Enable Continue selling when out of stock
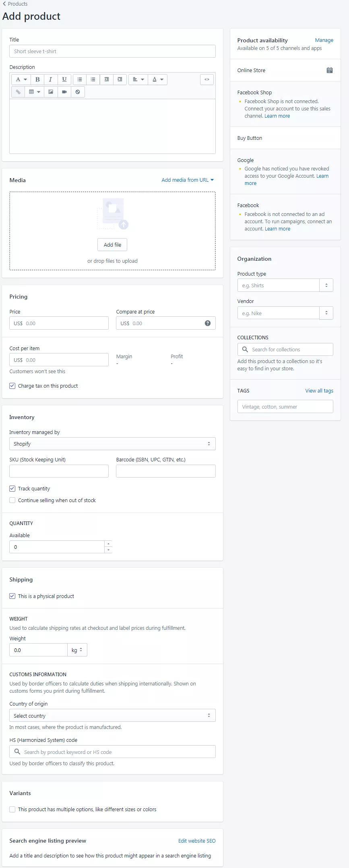The image size is (349, 868). (12, 500)
